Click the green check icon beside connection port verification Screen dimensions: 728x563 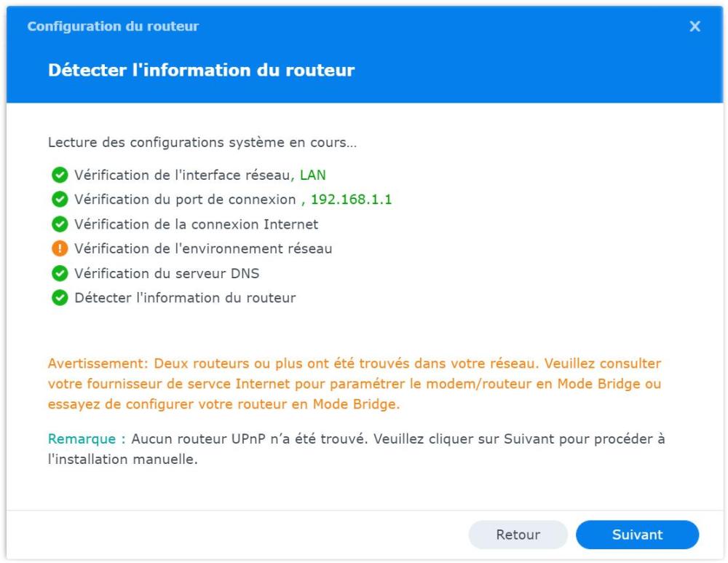[60, 200]
